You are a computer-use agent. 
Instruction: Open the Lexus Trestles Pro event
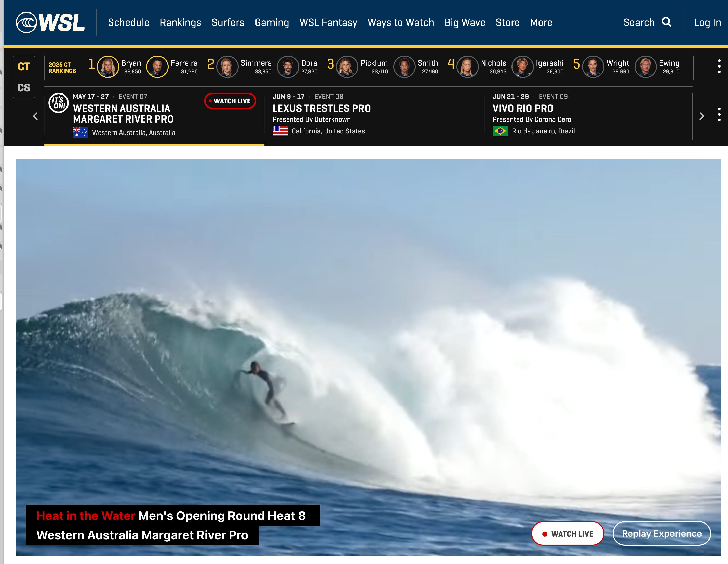[321, 108]
